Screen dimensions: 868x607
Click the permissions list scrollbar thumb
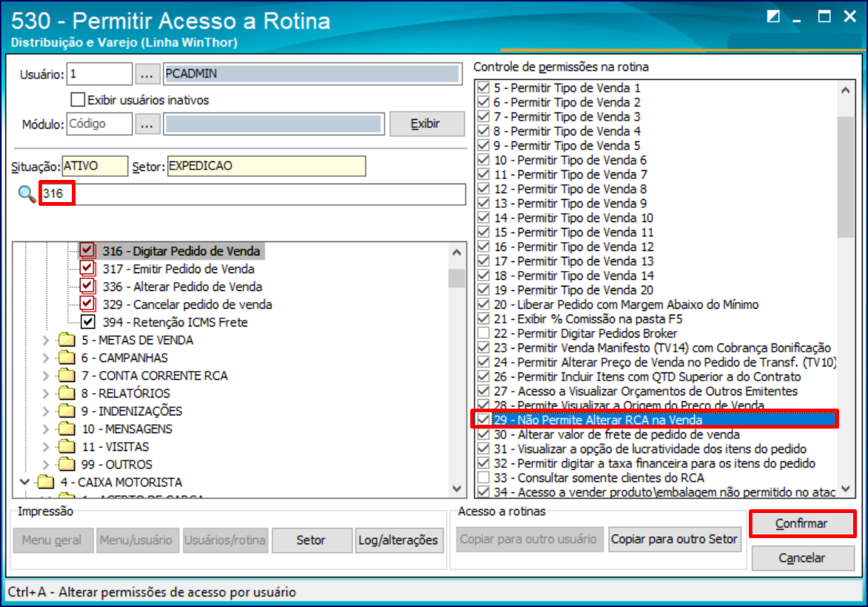845,176
